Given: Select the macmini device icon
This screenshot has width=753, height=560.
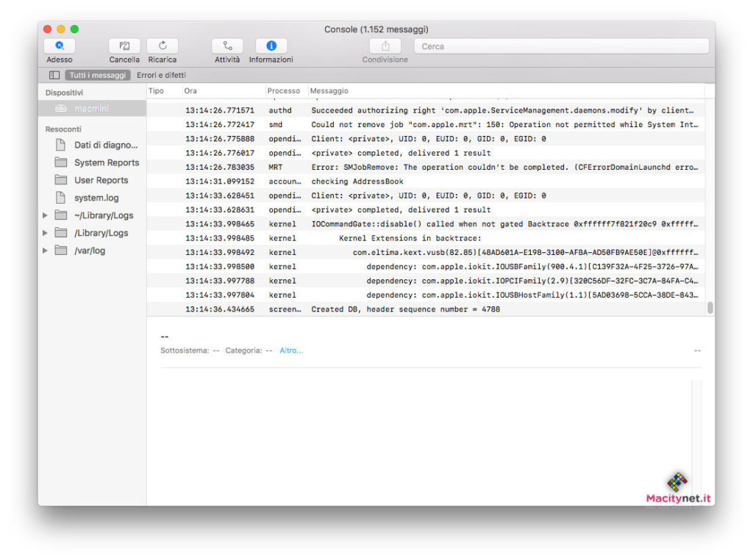Looking at the screenshot, I should tap(61, 109).
